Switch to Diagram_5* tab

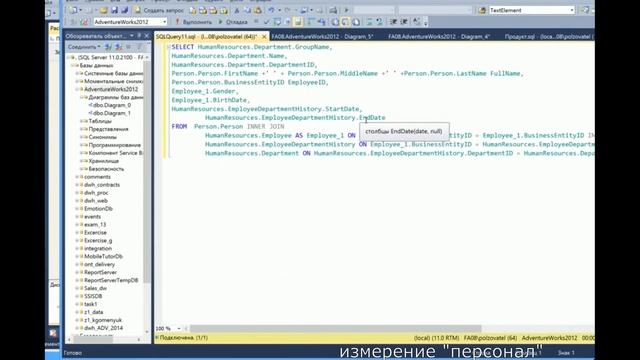click(x=322, y=37)
